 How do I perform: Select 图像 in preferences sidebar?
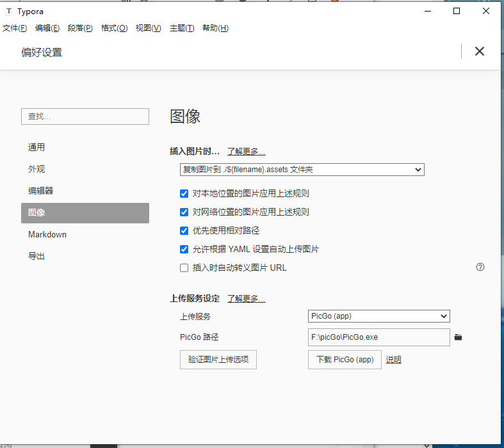[85, 213]
